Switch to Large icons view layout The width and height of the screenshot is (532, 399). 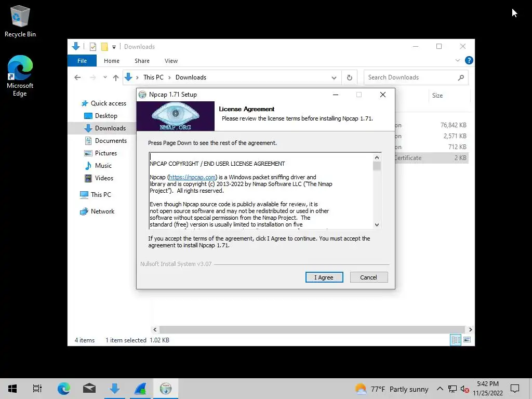pos(467,340)
